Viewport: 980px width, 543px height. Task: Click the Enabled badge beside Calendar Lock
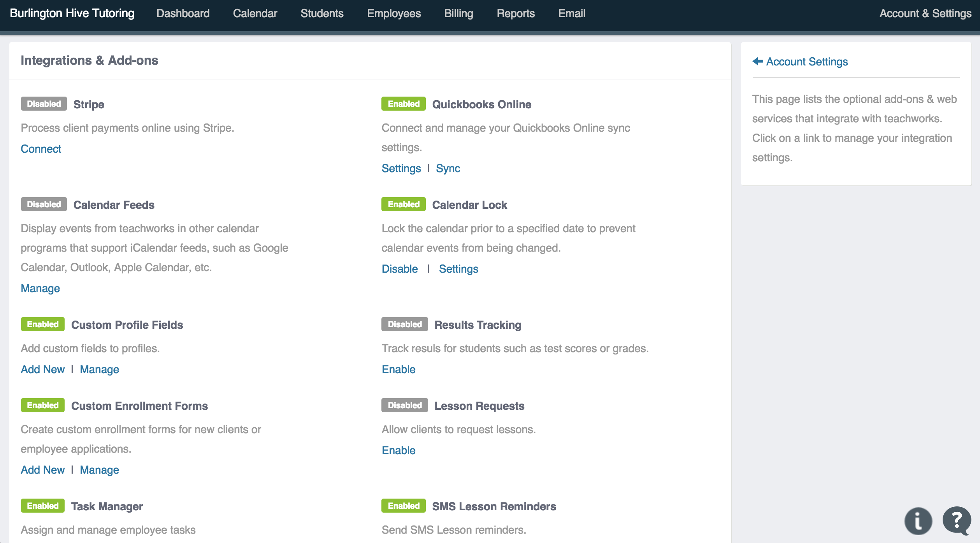(404, 204)
